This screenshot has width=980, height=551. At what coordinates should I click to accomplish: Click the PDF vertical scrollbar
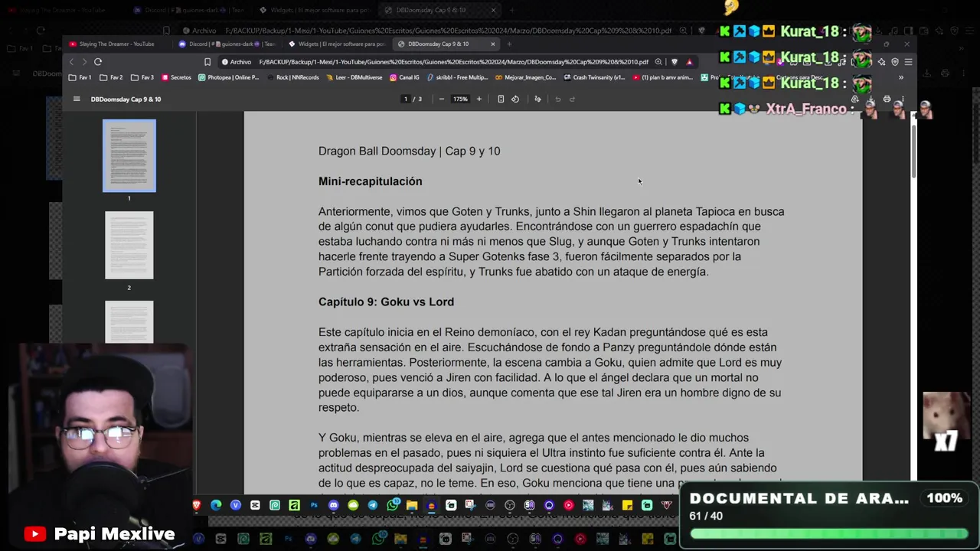pos(913,150)
